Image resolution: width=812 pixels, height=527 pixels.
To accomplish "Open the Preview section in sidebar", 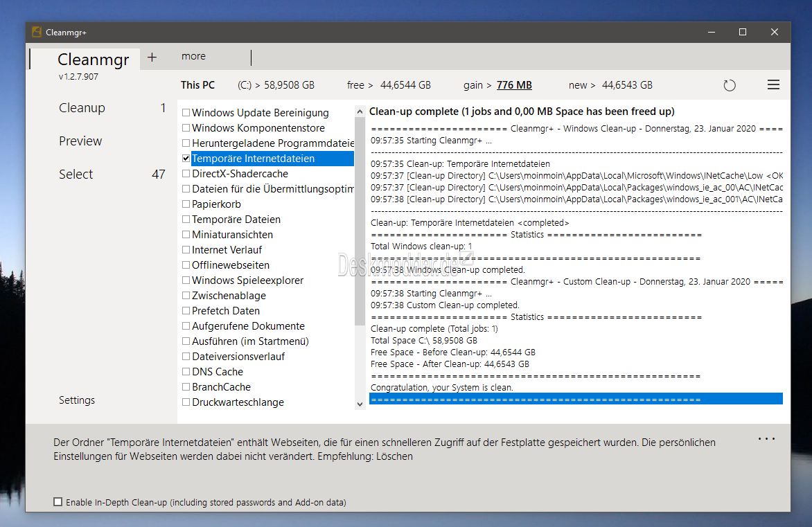I will click(x=80, y=141).
